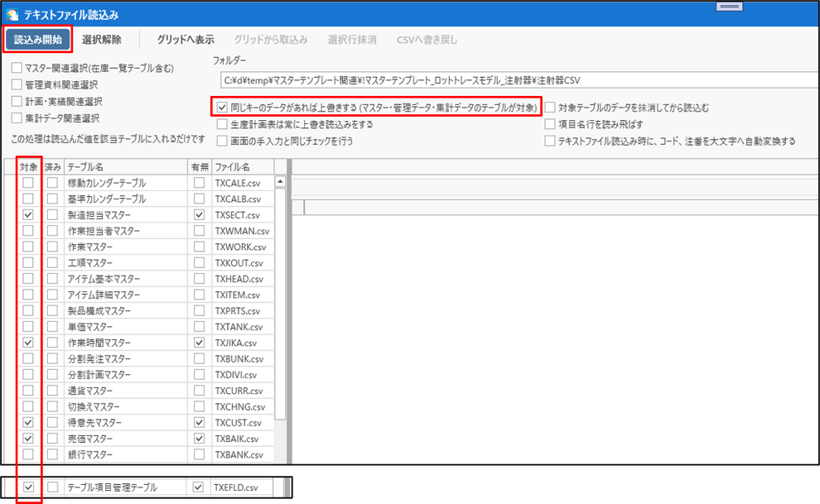820x504 pixels.
Task: Select file name TXWMAN.csv
Action: point(242,232)
